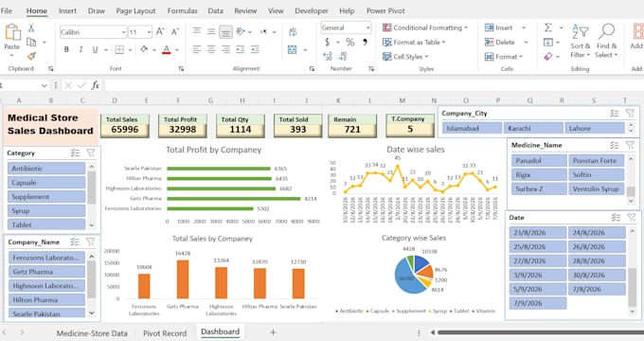Open the Power Pivot ribbon tab
644x341 pixels.
point(385,10)
